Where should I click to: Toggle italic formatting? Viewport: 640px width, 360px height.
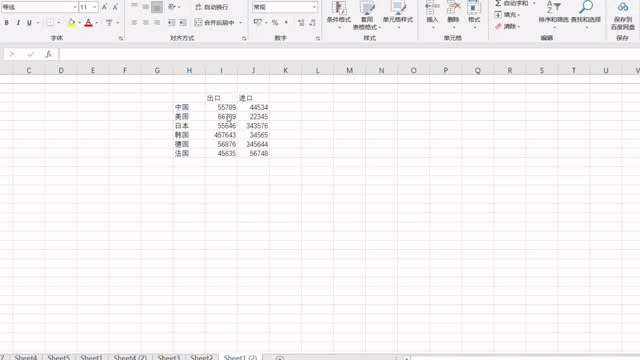point(18,23)
